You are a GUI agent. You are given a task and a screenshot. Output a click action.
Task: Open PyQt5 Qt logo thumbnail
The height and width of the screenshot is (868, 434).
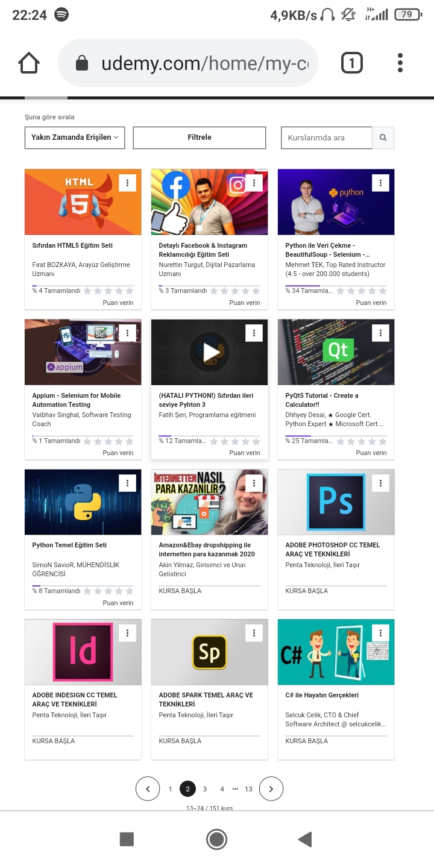click(x=336, y=352)
